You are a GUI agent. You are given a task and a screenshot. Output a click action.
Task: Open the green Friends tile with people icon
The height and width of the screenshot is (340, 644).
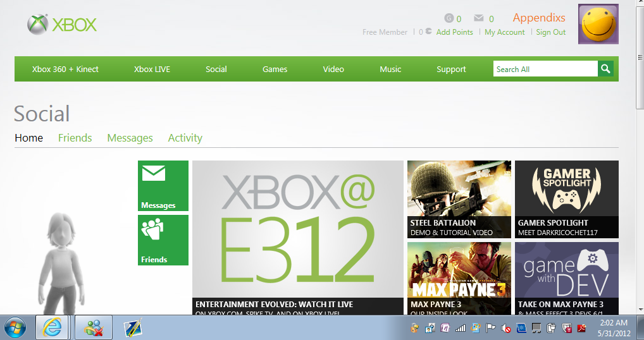tap(163, 240)
